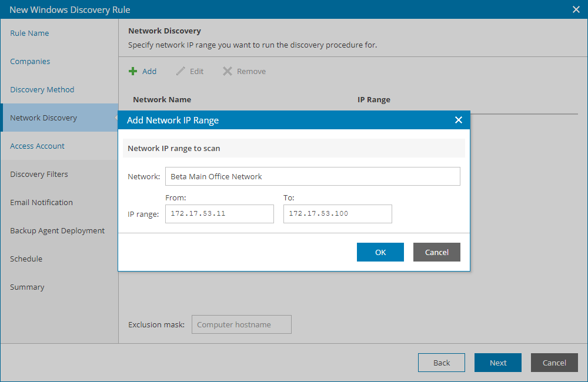Cancel the Add Network IP Range dialog
Screen dimensions: 588x382
pos(436,252)
